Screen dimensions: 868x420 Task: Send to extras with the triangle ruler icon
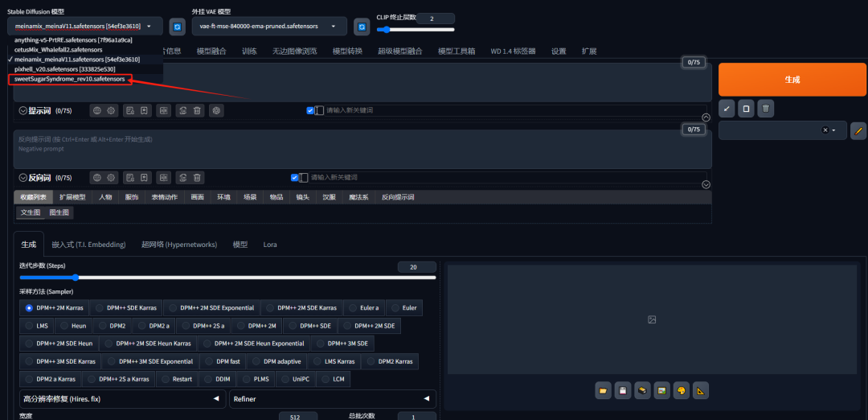(701, 391)
